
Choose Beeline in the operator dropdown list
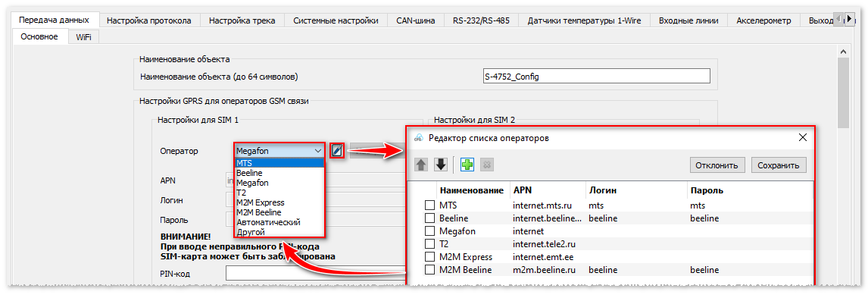(x=279, y=173)
